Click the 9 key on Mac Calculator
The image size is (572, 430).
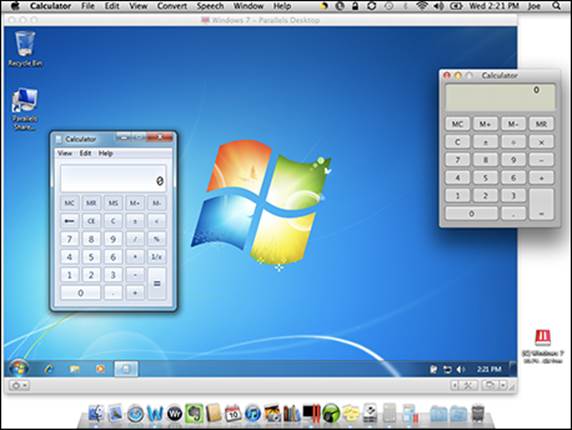pos(513,160)
